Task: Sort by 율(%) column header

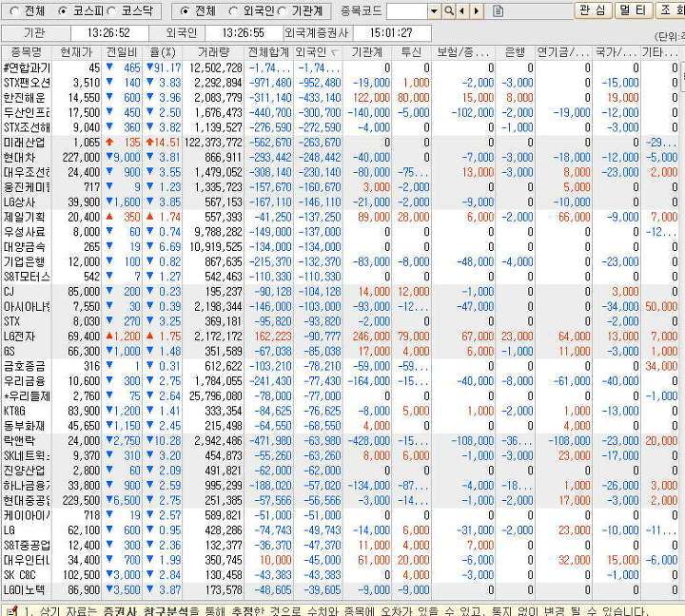Action: tap(163, 53)
